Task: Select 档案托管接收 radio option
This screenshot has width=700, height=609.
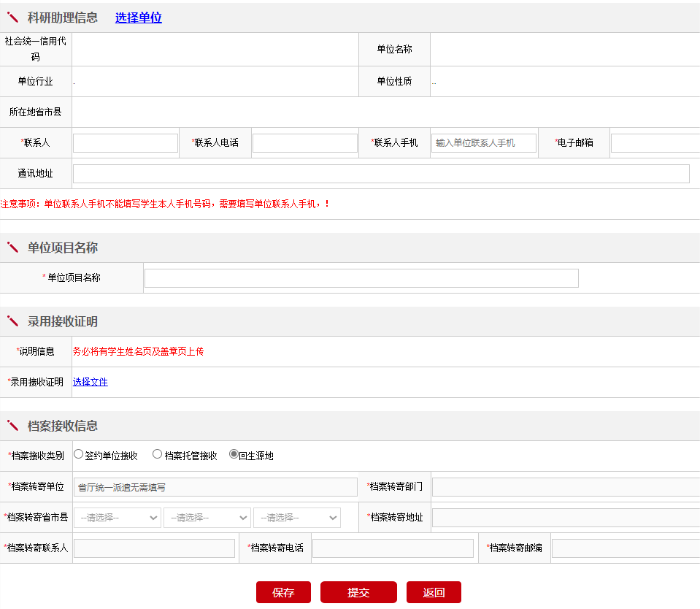Action: point(157,455)
